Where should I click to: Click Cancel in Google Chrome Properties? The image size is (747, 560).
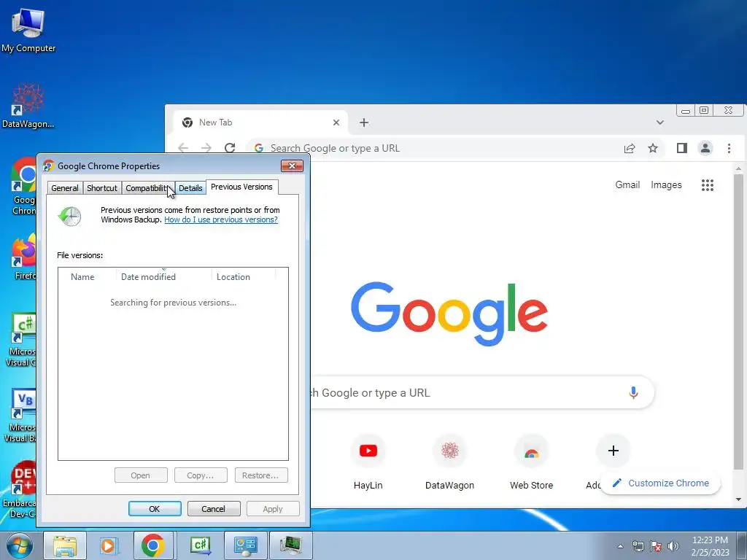tap(214, 508)
